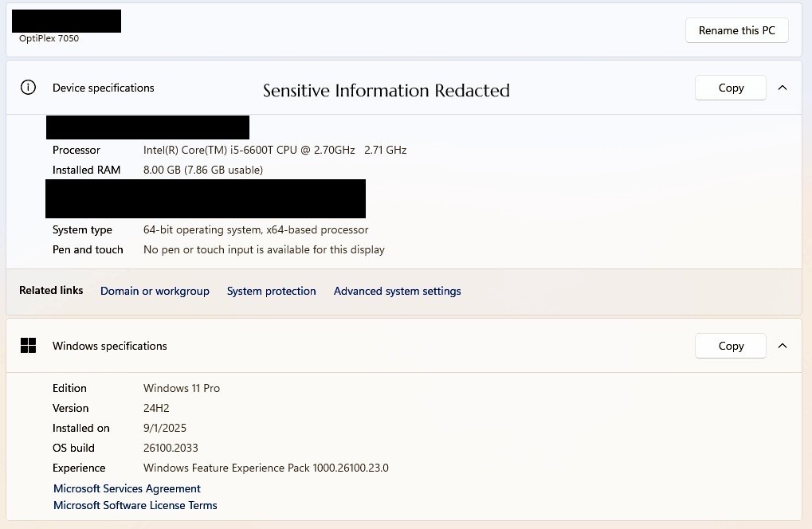812x529 pixels.
Task: Open the Microsoft Services Agreement link
Action: click(127, 488)
